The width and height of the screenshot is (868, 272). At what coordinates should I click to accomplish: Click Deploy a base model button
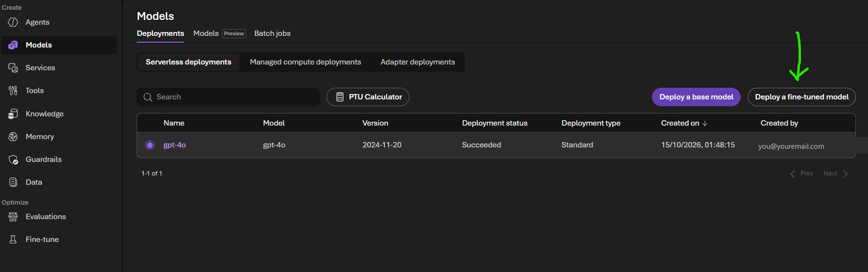[x=696, y=97]
